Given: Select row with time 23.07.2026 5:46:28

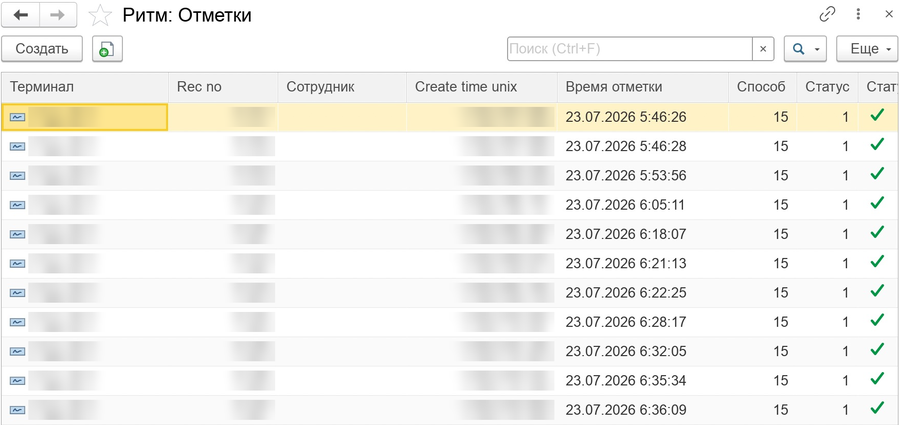Looking at the screenshot, I should pyautogui.click(x=450, y=146).
